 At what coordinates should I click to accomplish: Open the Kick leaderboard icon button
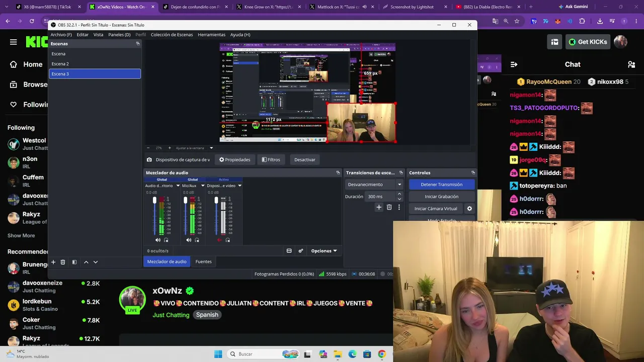pyautogui.click(x=554, y=42)
